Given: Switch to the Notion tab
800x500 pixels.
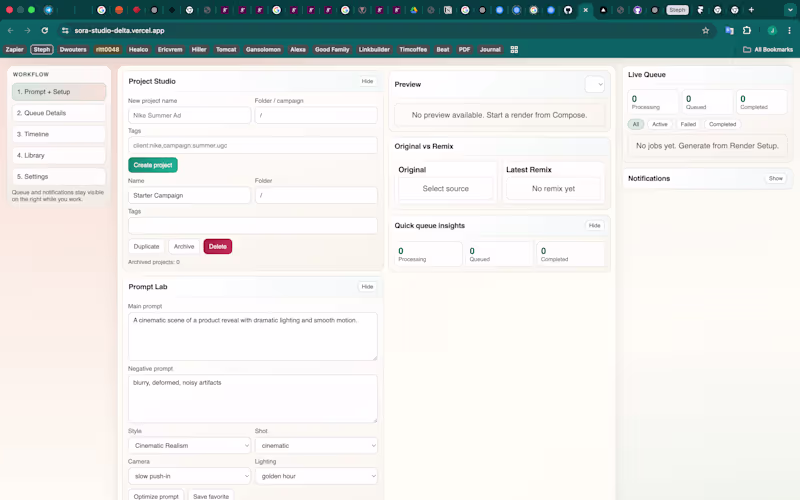Looking at the screenshot, I should pos(448,10).
